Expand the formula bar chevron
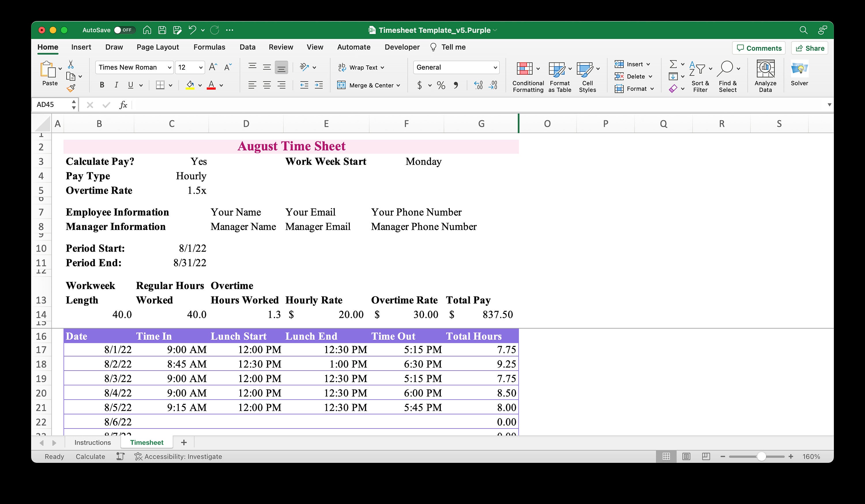 click(x=829, y=105)
